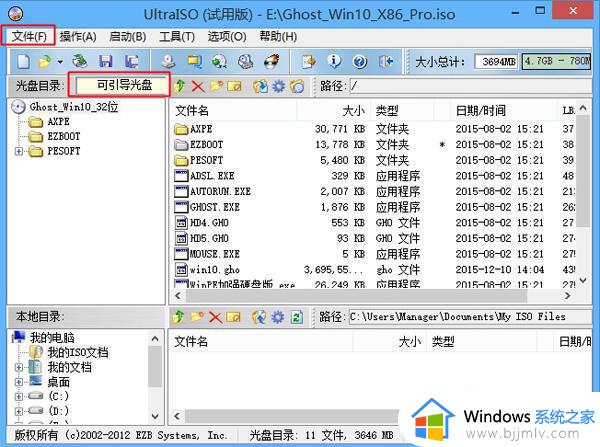Viewport: 600px width, 447px height.
Task: Select 我的ISO文档 in local tree
Action: pyautogui.click(x=78, y=352)
